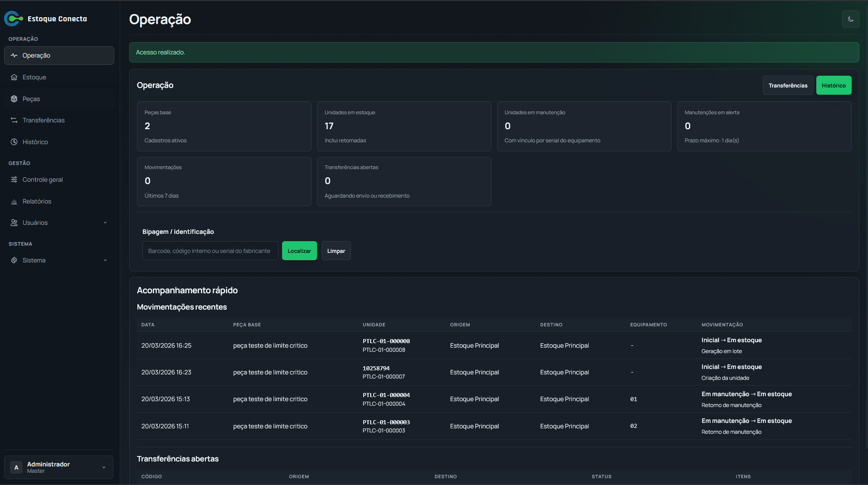Go to Estoque in the sidebar
The height and width of the screenshot is (485, 868).
click(x=59, y=77)
